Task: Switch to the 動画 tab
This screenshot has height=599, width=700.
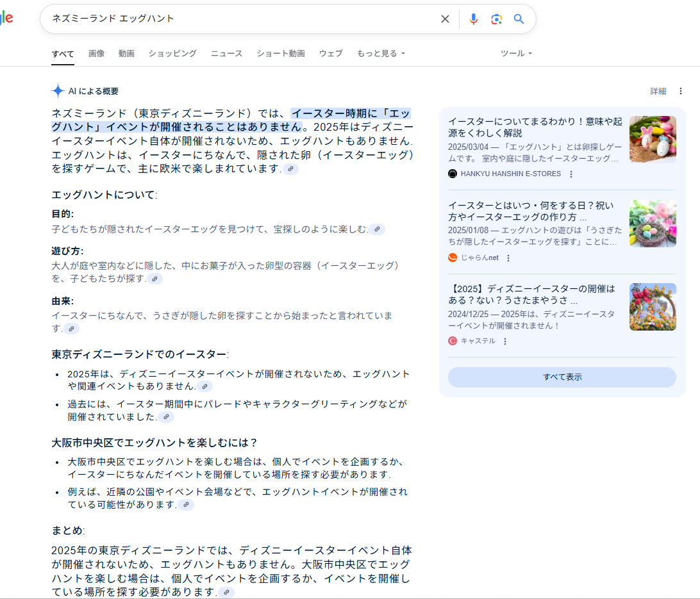Action: [x=126, y=54]
